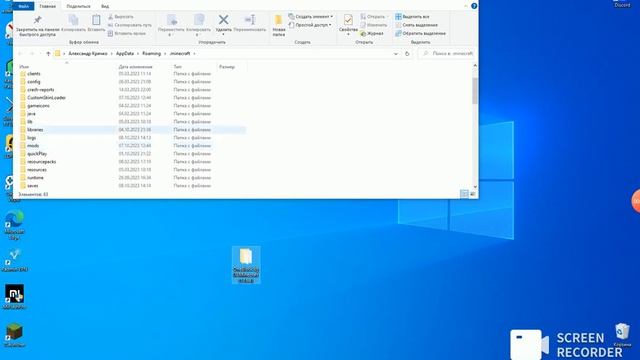Click the file list scrollbar down arrow

[475, 187]
